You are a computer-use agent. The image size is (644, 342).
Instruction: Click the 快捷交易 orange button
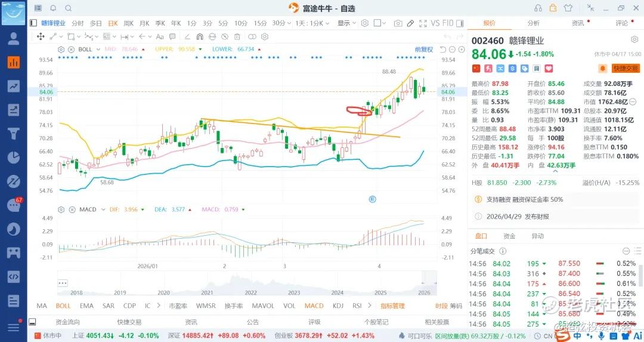(x=625, y=69)
